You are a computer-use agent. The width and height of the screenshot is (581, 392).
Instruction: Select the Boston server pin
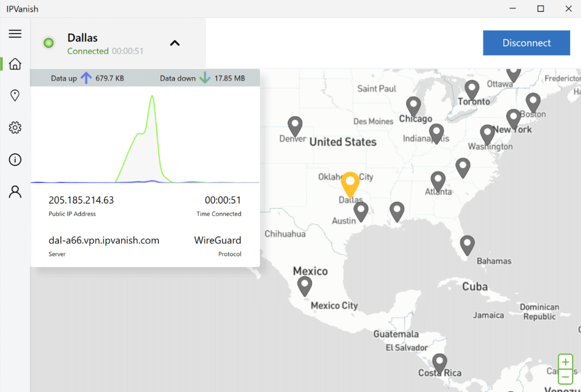pos(533,103)
